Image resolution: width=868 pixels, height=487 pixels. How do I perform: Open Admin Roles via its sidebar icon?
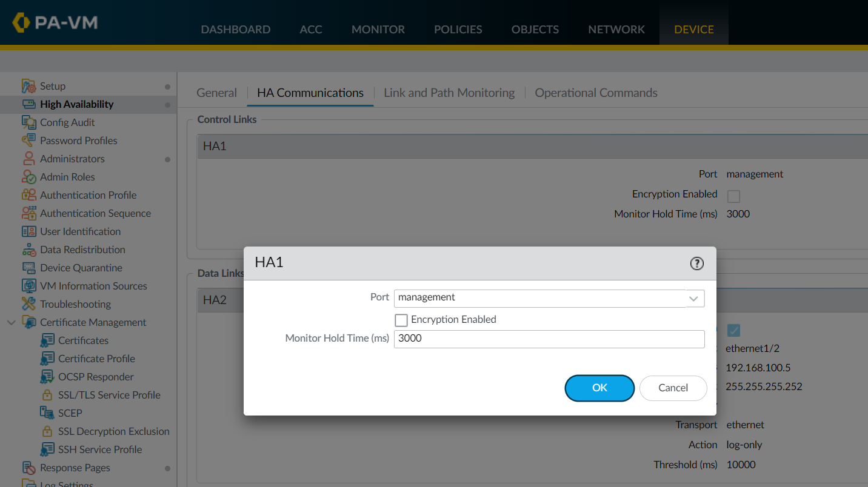pos(29,177)
